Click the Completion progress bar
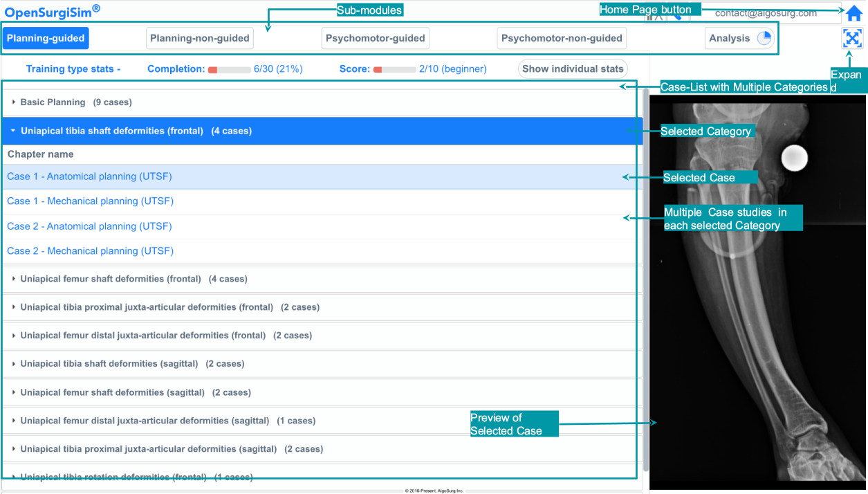This screenshot has width=868, height=494. click(x=230, y=70)
